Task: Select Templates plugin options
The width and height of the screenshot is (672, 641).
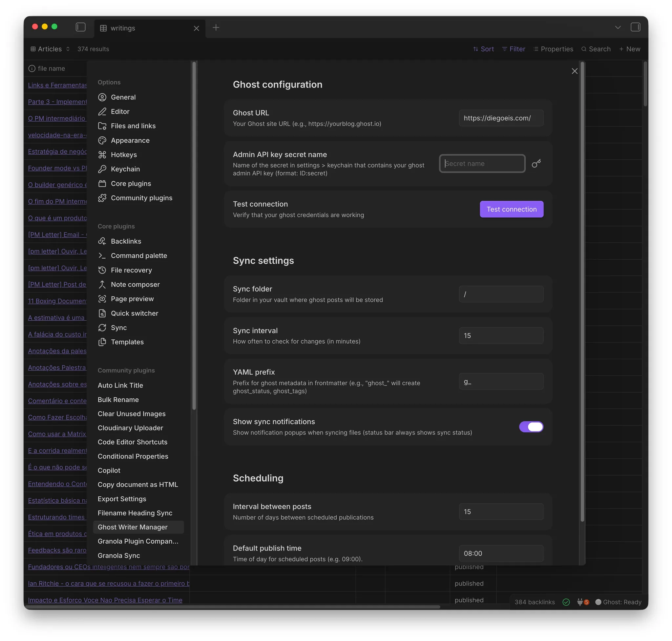Action: 138,342
